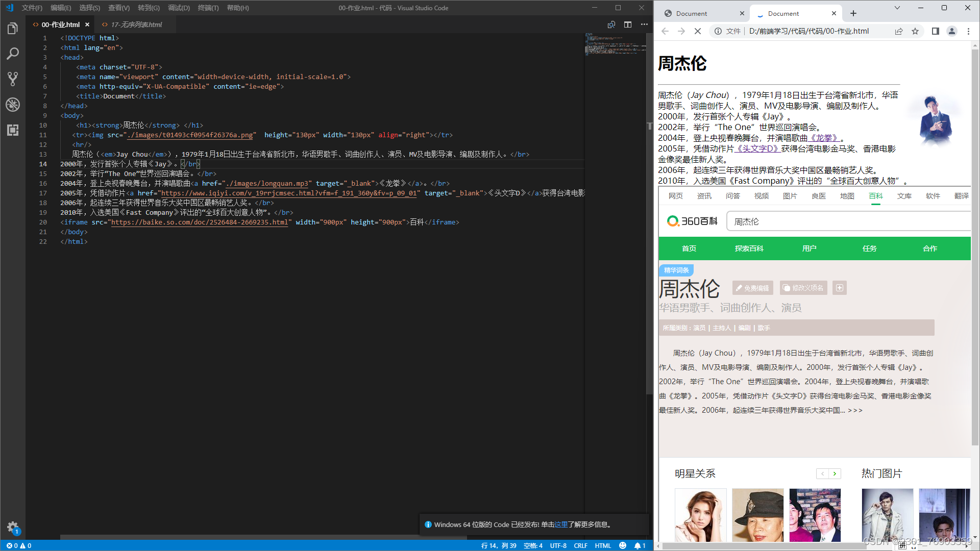
Task: Open Chrome three-dot menu
Action: (968, 31)
